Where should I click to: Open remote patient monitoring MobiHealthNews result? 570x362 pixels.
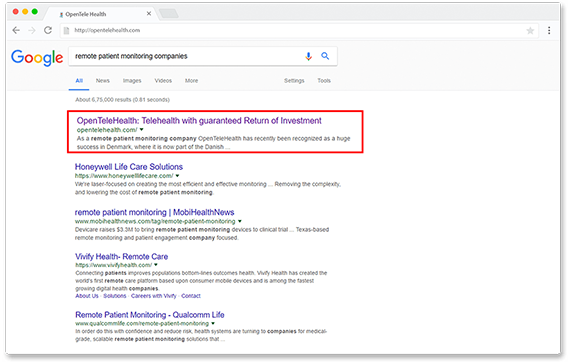point(154,212)
